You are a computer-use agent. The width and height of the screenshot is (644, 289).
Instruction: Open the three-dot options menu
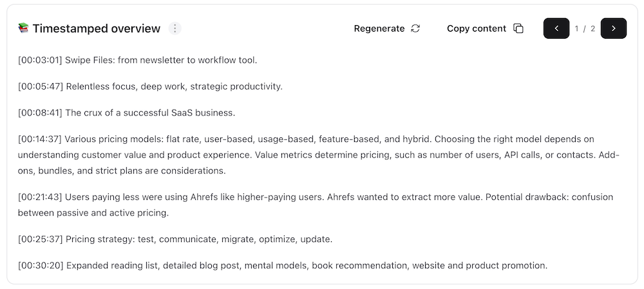[x=175, y=28]
